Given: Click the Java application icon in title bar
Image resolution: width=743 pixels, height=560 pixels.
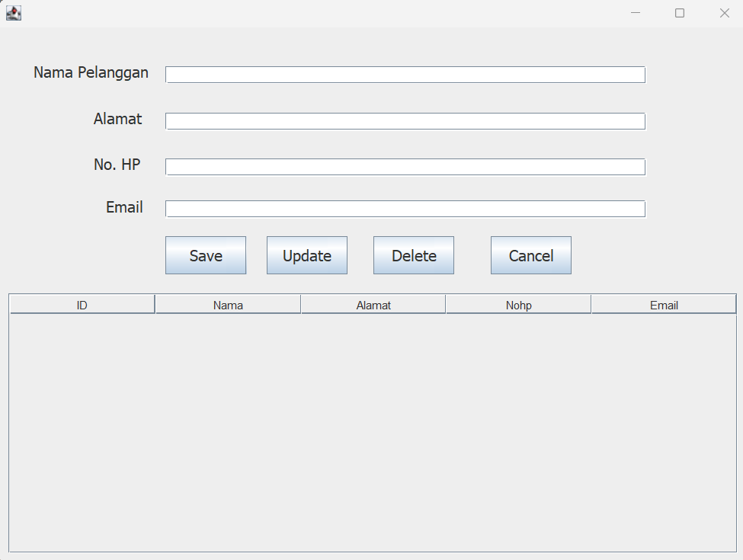Looking at the screenshot, I should pos(13,13).
